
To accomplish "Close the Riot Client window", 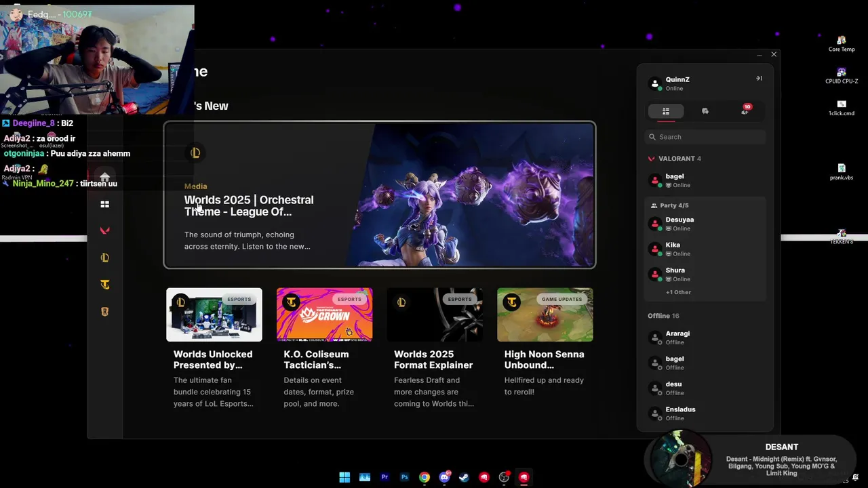I will coord(774,54).
